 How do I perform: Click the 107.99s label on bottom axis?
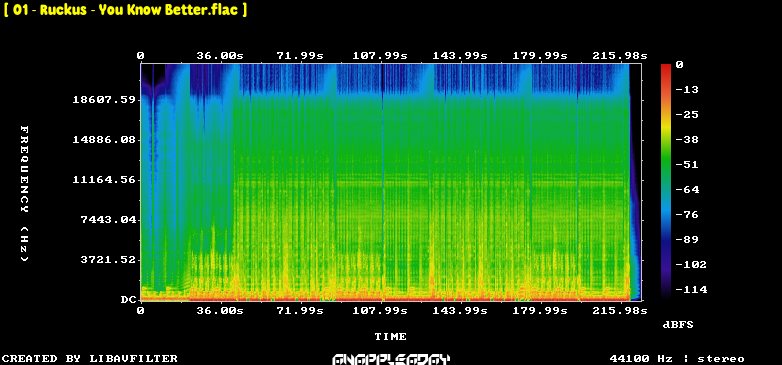(380, 311)
